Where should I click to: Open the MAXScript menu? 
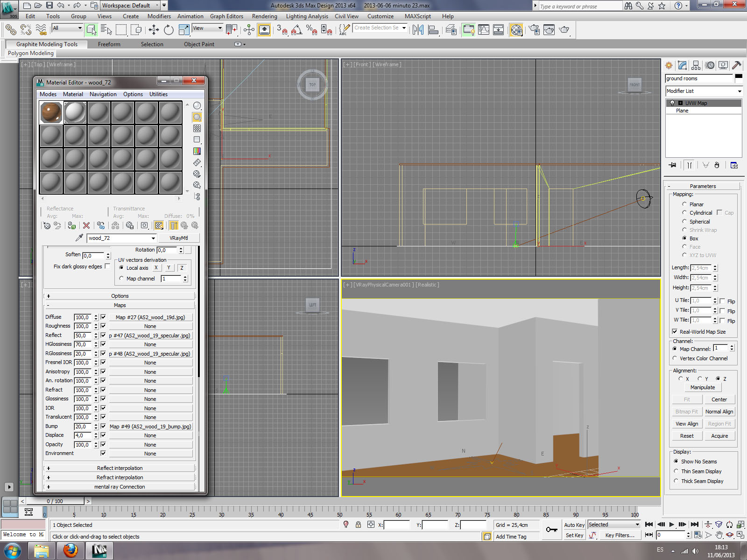coord(418,16)
